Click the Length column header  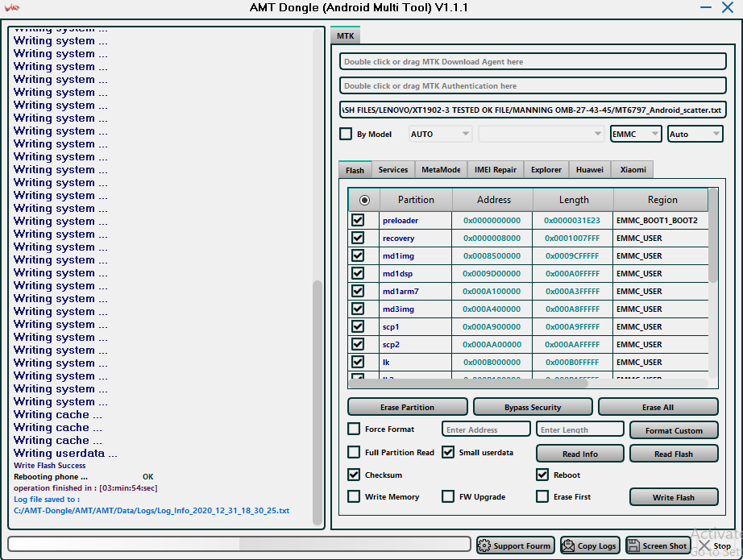[574, 200]
